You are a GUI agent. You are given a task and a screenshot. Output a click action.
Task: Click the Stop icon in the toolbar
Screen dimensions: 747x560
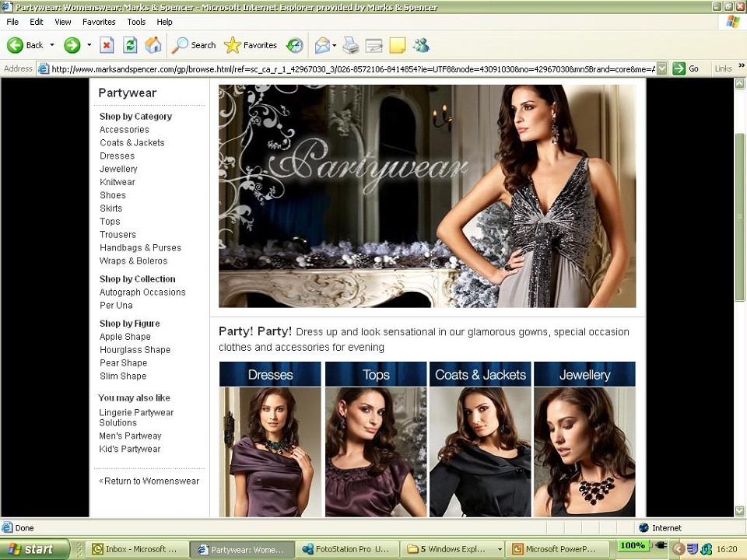click(x=107, y=45)
